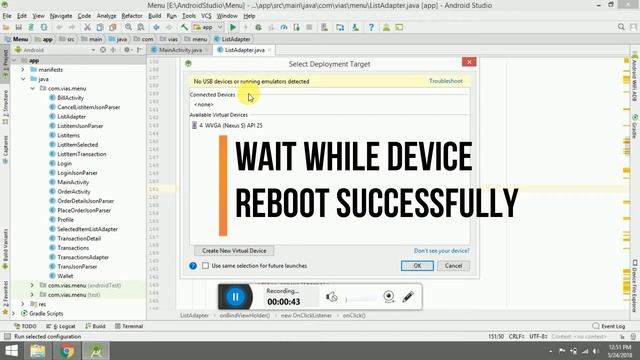Viewport: 640px width, 360px height.
Task: Open the Build menu
Action: point(155,16)
